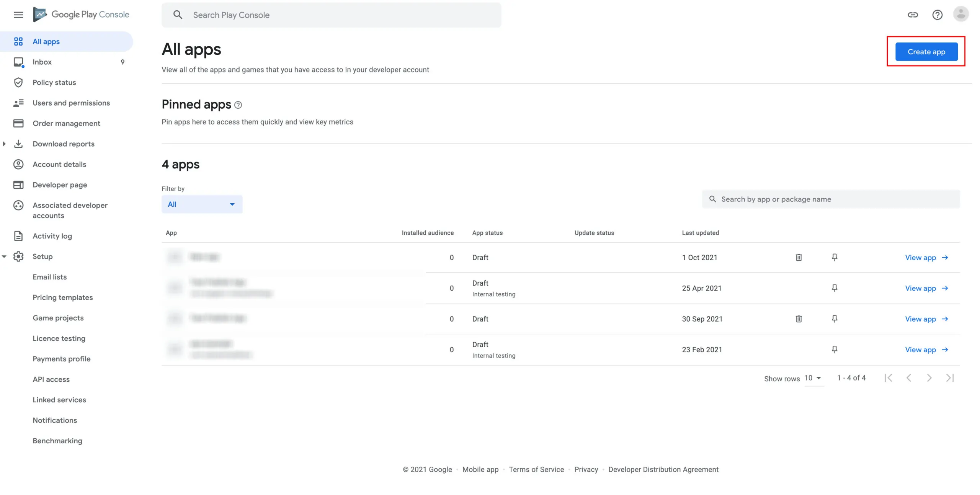Image resolution: width=980 pixels, height=495 pixels.
Task: View app updated 30 Sep 2021
Action: point(926,319)
